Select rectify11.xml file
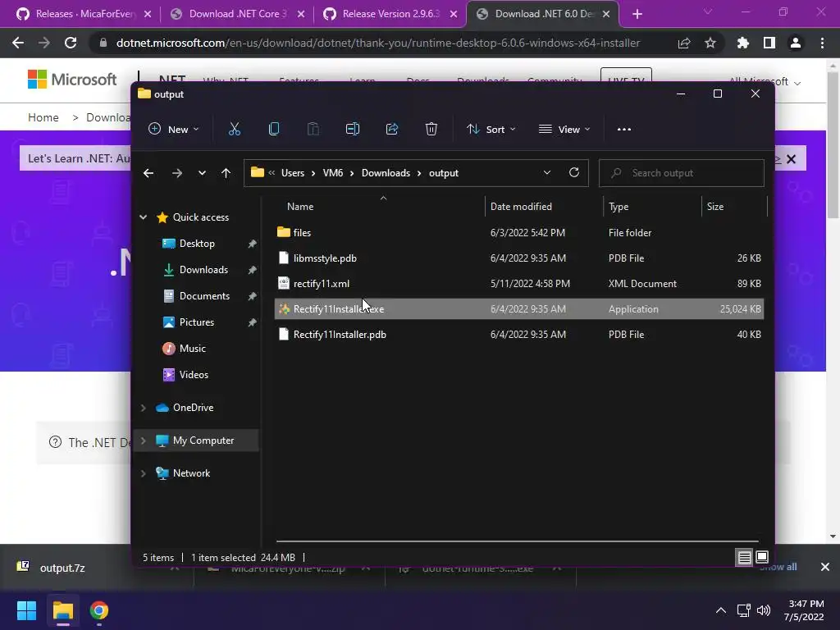This screenshot has width=840, height=630. click(519, 283)
